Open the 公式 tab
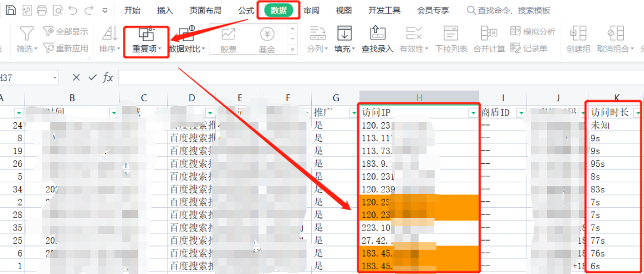 pyautogui.click(x=246, y=11)
